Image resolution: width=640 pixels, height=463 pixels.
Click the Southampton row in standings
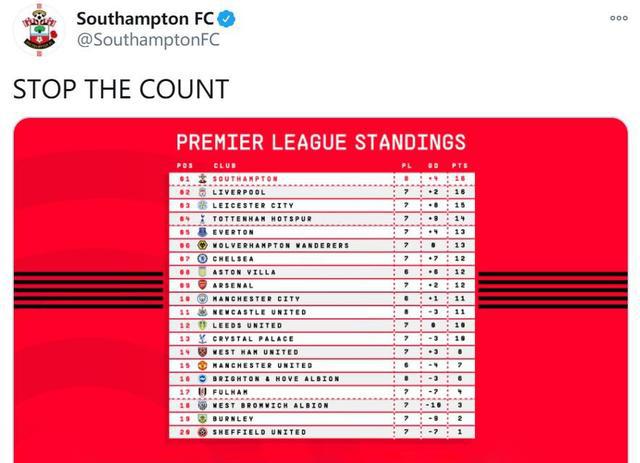(320, 178)
